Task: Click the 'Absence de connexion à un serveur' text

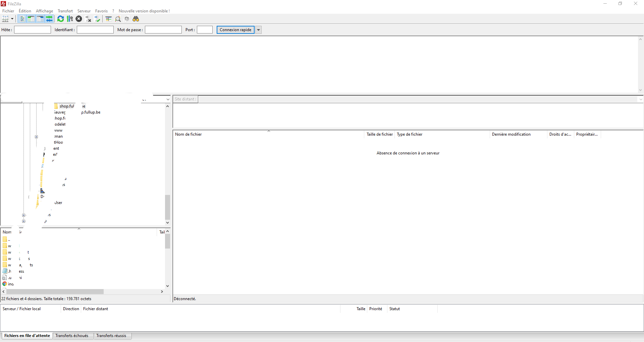Action: pyautogui.click(x=408, y=153)
